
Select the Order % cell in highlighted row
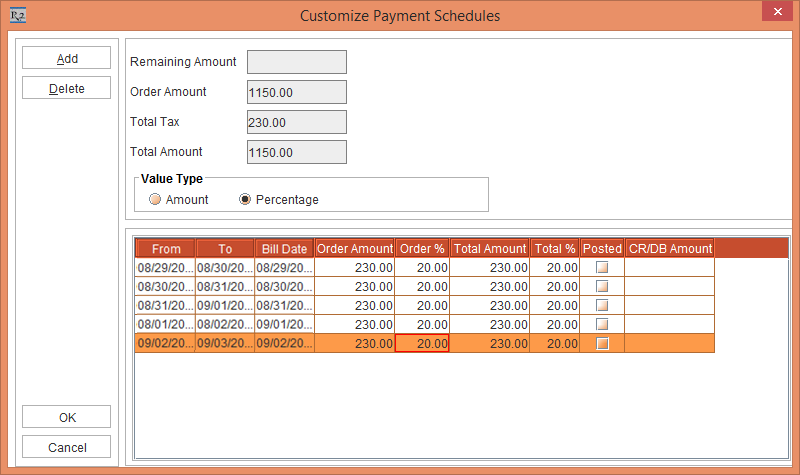tap(422, 344)
